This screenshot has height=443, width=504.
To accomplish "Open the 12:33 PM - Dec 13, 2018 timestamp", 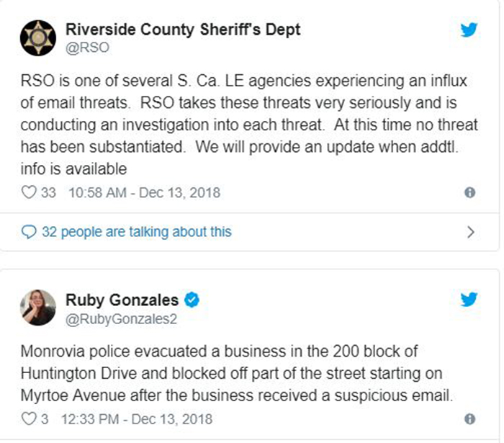I will tap(137, 419).
